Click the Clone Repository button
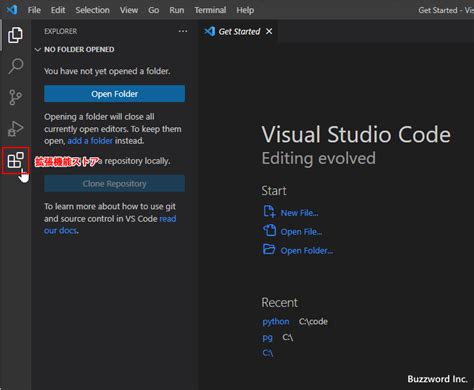Image resolution: width=474 pixels, height=390 pixels. (114, 184)
